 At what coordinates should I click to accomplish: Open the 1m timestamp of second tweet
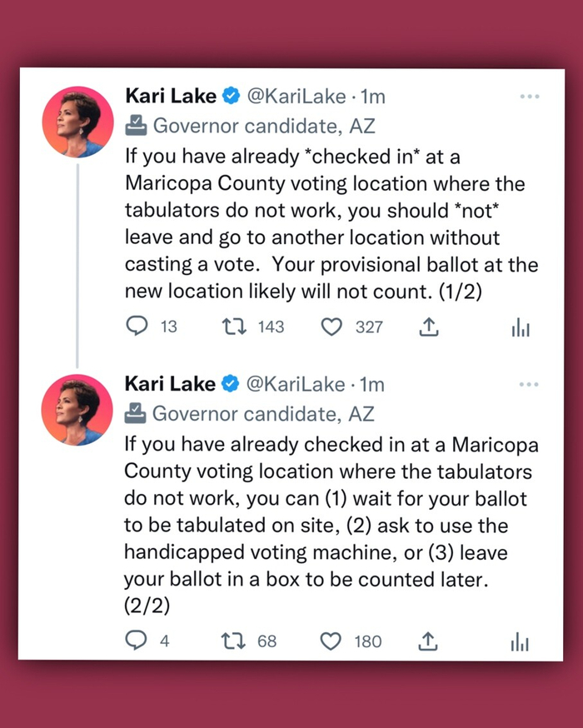[372, 384]
